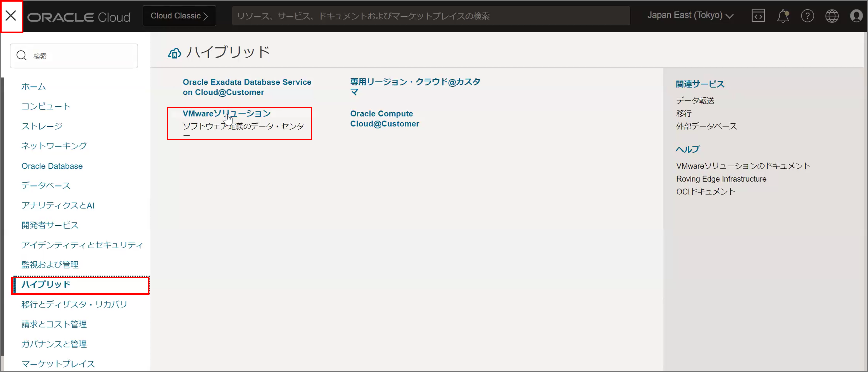Close the navigation menu with X icon
The width and height of the screenshot is (868, 372).
pyautogui.click(x=11, y=16)
